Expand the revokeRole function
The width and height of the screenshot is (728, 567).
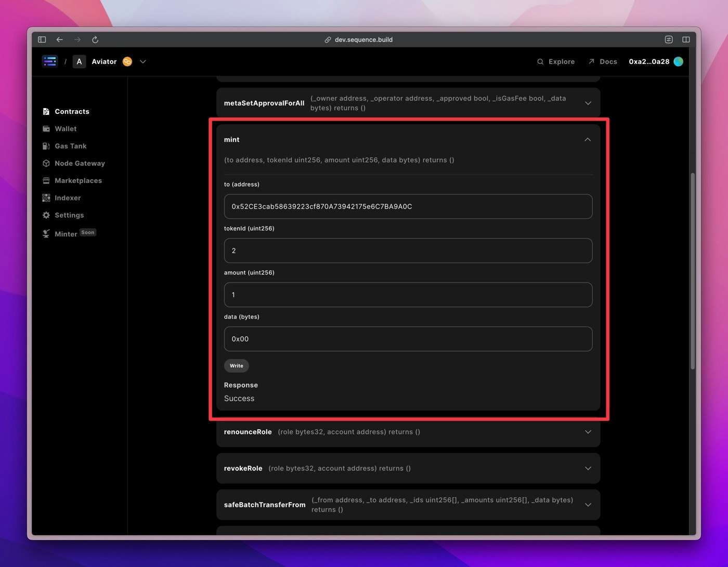coord(588,468)
